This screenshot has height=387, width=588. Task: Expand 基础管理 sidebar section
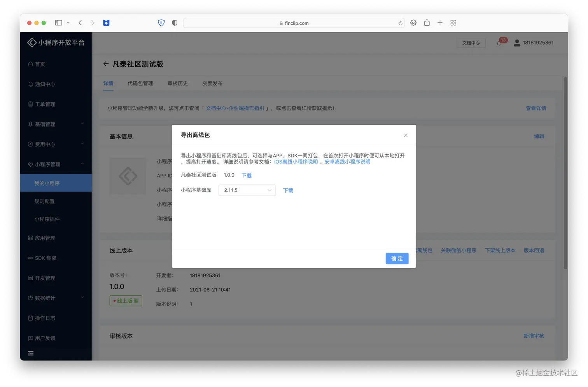tap(56, 124)
